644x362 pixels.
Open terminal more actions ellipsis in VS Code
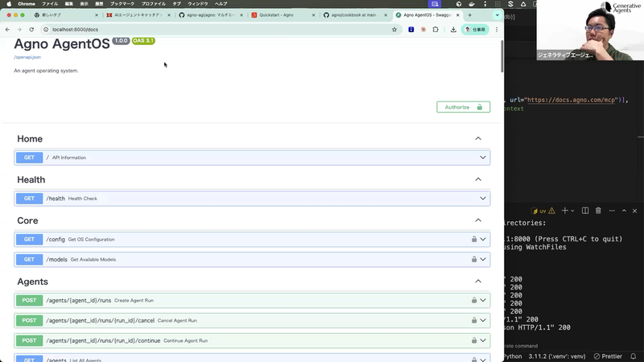pyautogui.click(x=612, y=211)
